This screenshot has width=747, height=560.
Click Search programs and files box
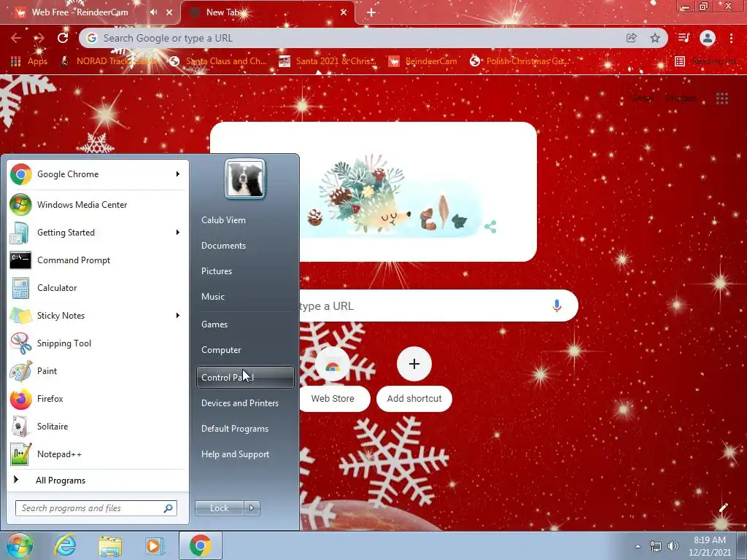pyautogui.click(x=96, y=508)
